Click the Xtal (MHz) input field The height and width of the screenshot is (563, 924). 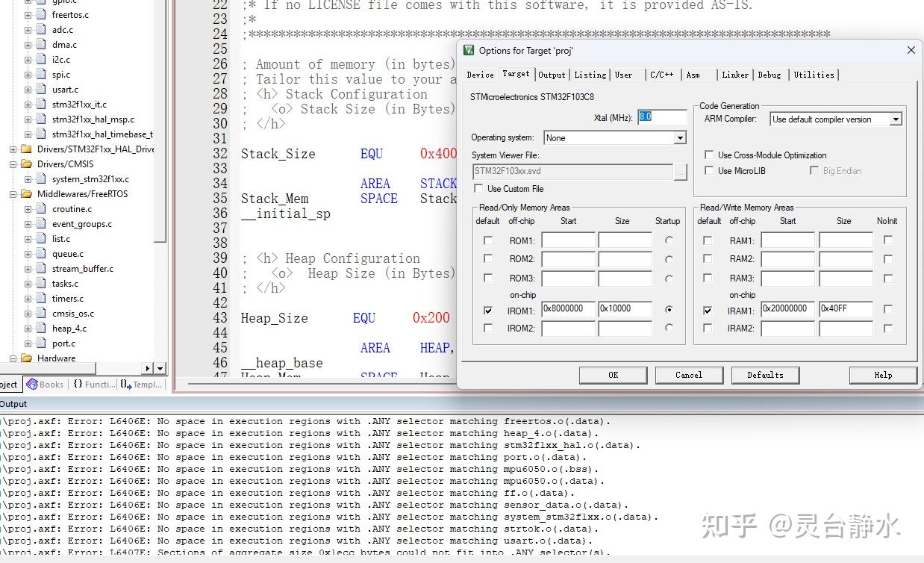662,117
